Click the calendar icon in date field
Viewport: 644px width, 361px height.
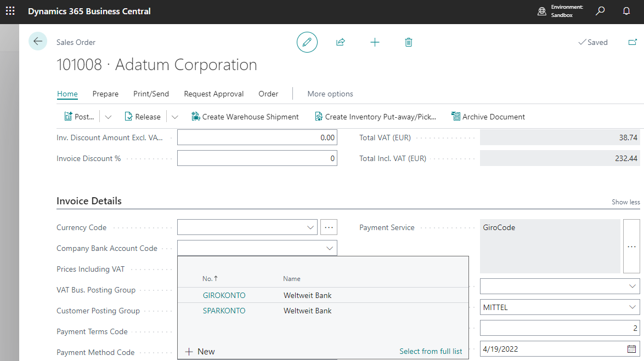click(631, 349)
